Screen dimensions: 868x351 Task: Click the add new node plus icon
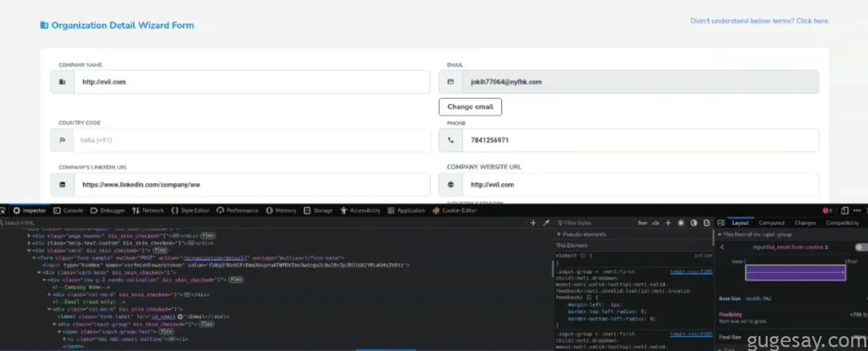click(x=533, y=223)
